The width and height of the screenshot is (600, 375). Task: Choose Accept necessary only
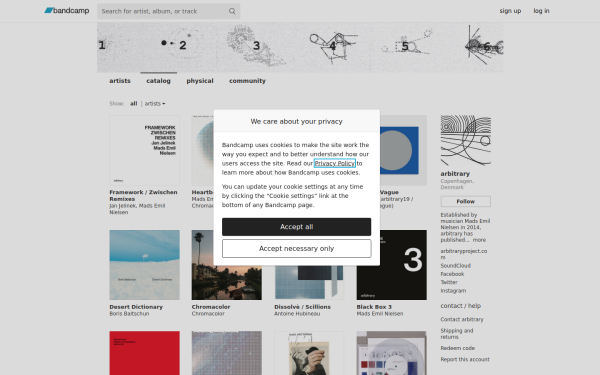point(297,248)
